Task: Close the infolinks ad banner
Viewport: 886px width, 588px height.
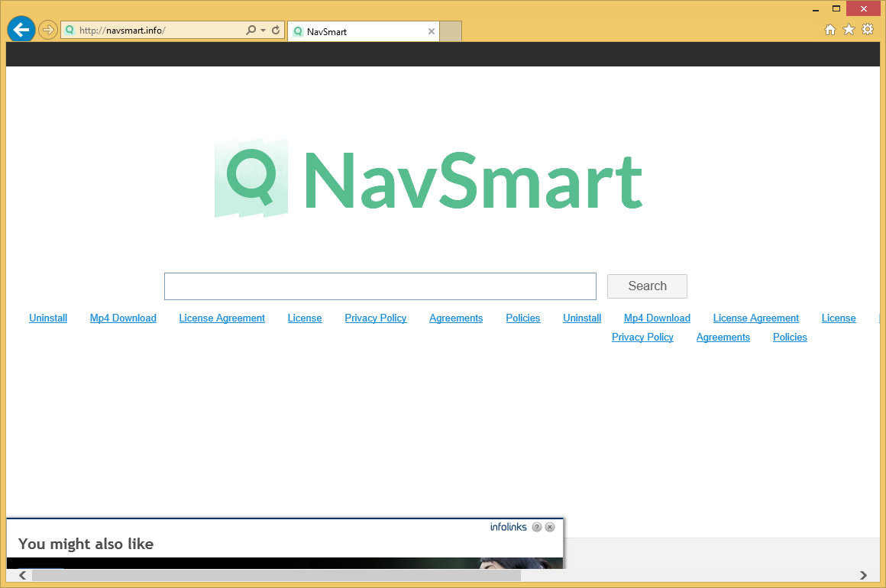Action: pos(550,527)
